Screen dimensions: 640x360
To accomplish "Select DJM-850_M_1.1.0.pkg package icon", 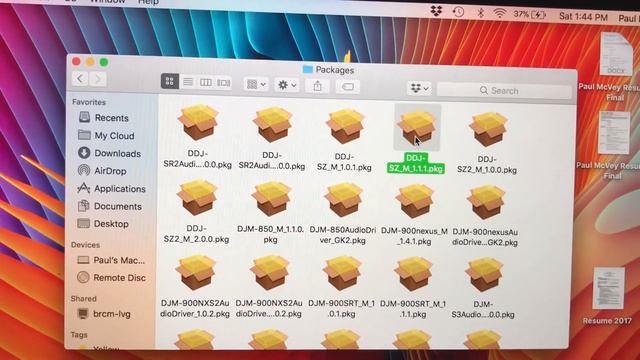I will coord(271,200).
